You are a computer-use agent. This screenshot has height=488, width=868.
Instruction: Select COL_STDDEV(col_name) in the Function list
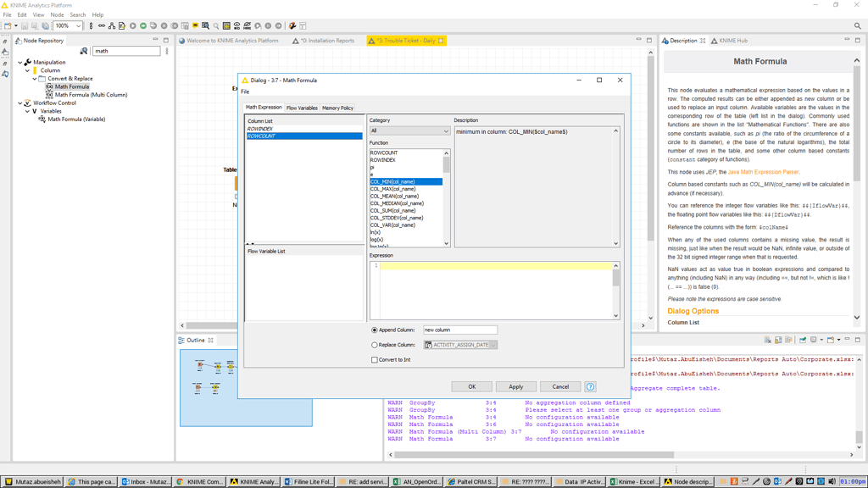click(406, 218)
